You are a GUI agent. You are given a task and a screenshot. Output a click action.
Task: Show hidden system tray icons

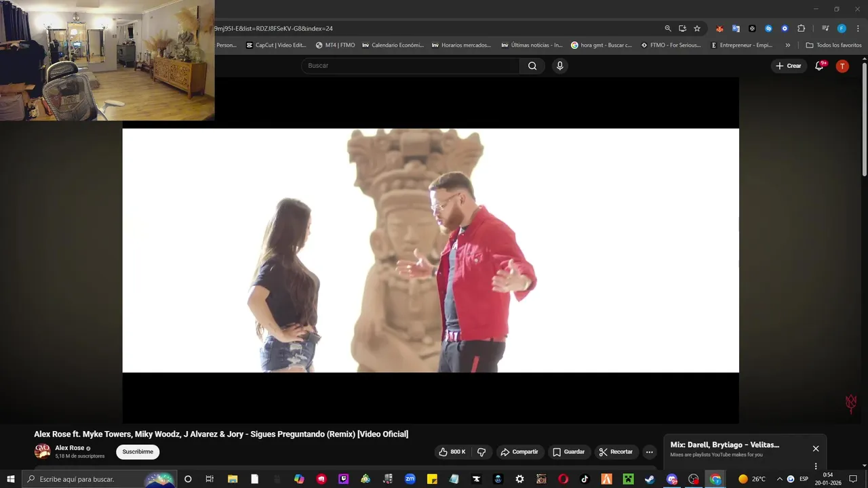click(x=779, y=479)
